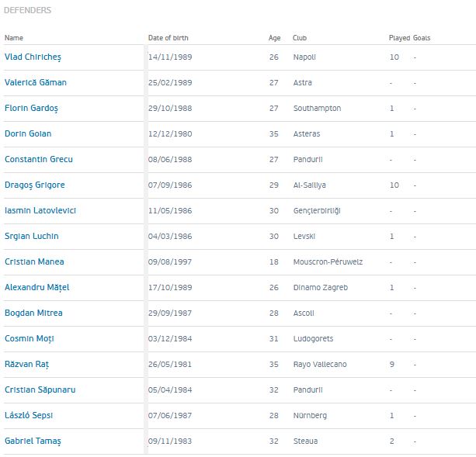
Task: Select birth date 26/05/1981
Action: click(x=170, y=364)
